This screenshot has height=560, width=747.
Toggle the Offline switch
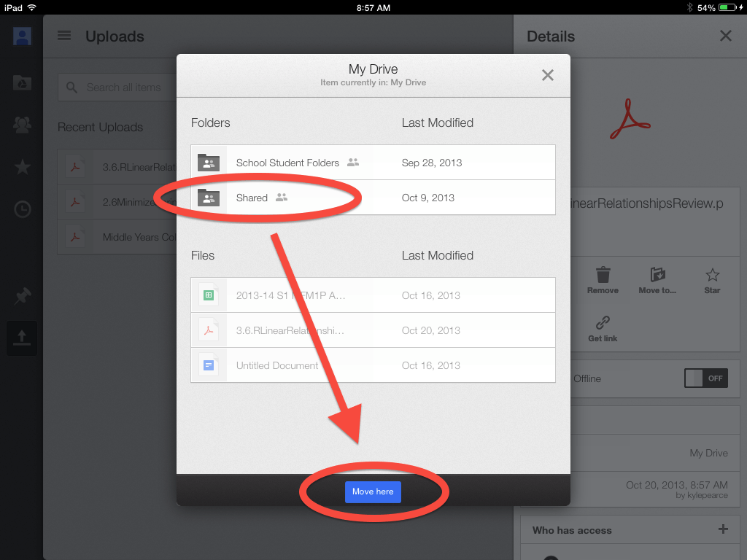(705, 378)
